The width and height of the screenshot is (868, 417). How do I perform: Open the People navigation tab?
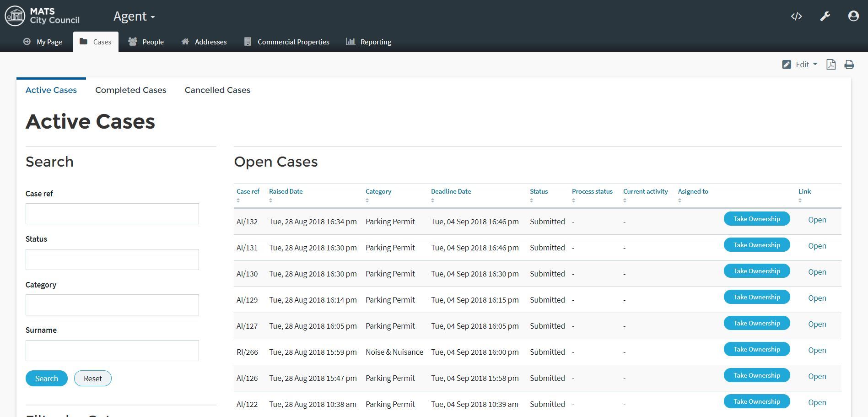pyautogui.click(x=146, y=42)
